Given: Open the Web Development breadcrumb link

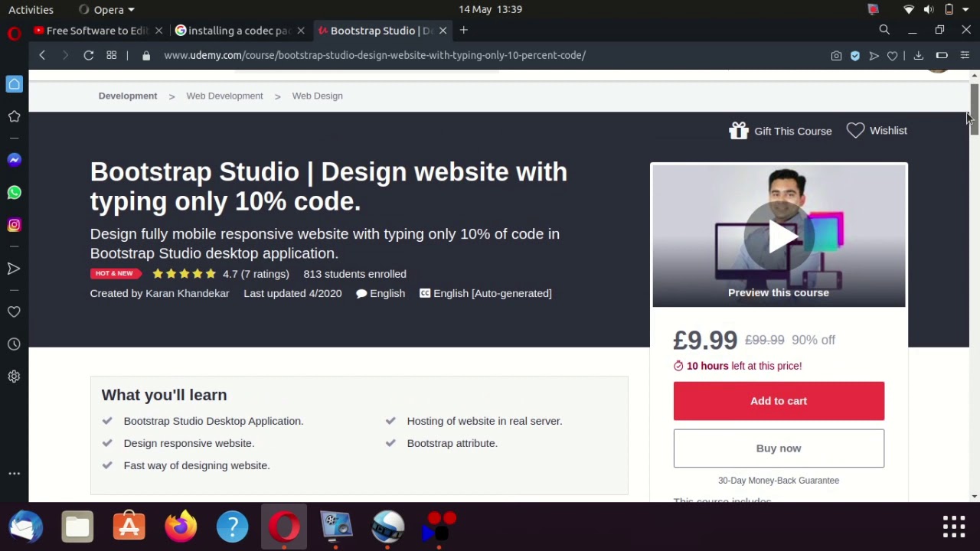Looking at the screenshot, I should click(224, 96).
